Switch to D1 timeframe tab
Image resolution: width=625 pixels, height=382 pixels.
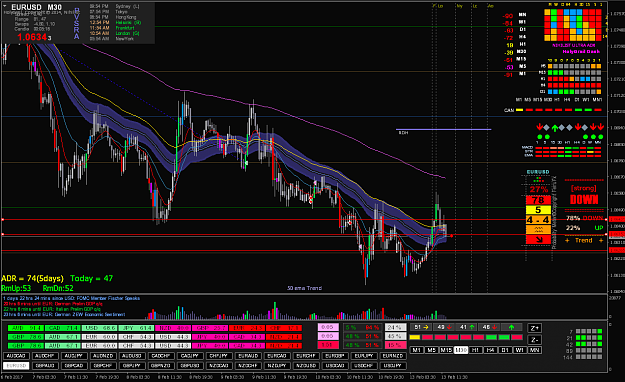[505, 350]
